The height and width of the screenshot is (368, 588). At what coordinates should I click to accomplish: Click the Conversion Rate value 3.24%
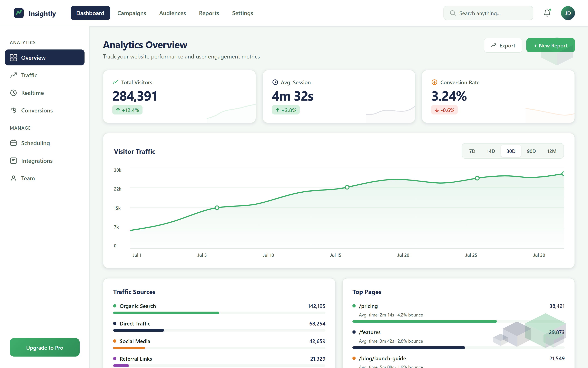pos(449,96)
